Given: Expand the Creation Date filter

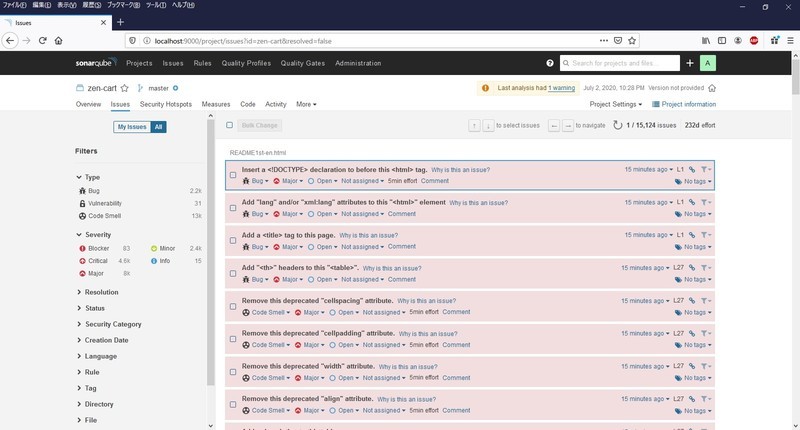Looking at the screenshot, I should coord(106,340).
